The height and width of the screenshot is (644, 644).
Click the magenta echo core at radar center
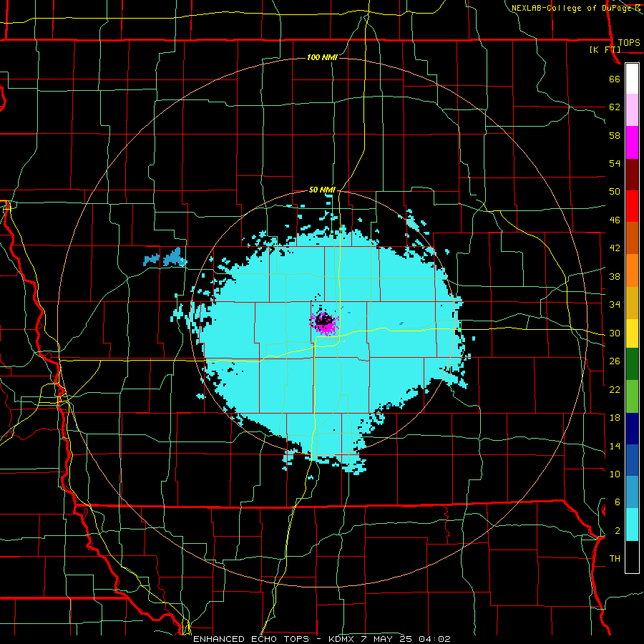click(x=326, y=324)
